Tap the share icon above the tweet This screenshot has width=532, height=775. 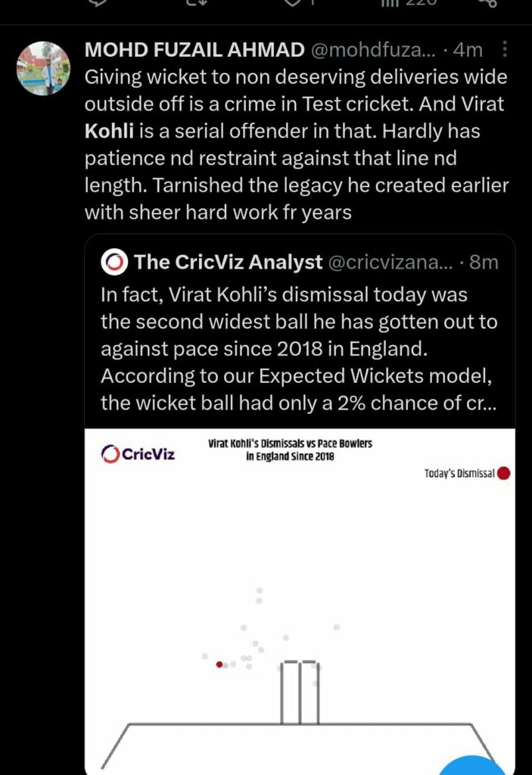pos(487,2)
